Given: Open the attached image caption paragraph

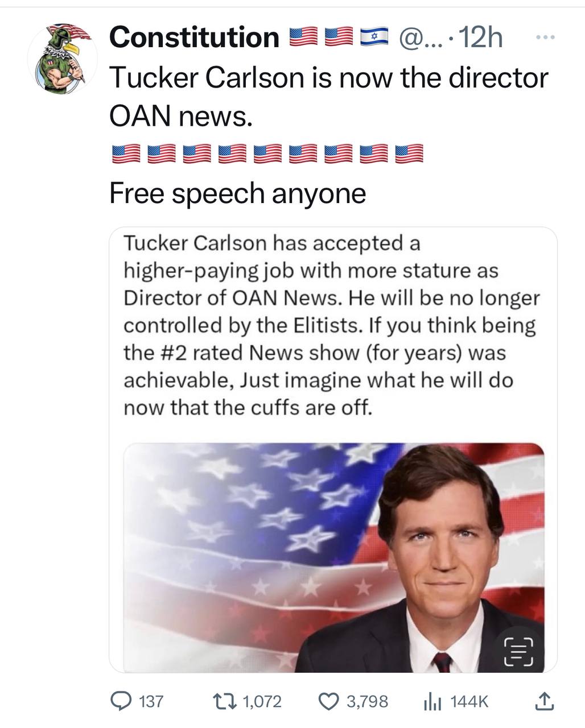Looking at the screenshot, I should click(x=332, y=325).
